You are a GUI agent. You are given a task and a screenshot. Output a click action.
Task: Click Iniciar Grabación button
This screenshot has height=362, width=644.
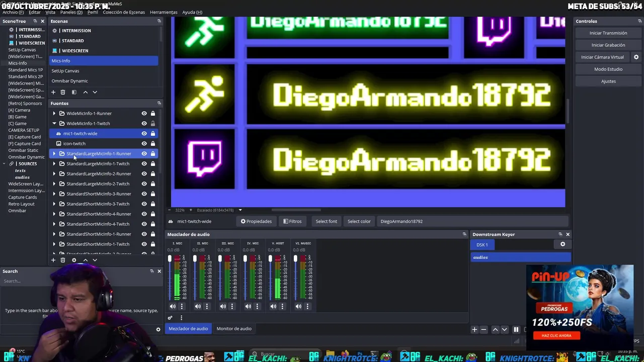coord(608,45)
